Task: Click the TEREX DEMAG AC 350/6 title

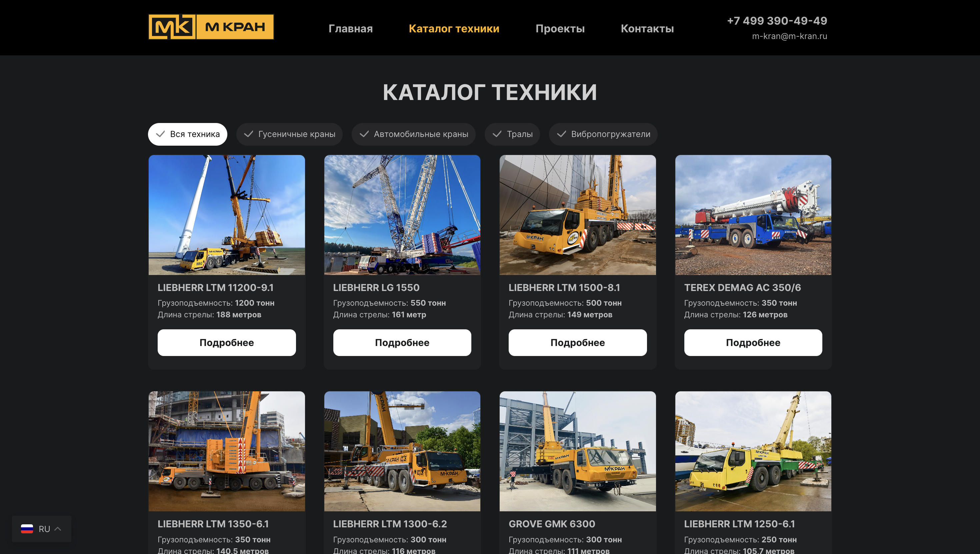Action: tap(742, 288)
